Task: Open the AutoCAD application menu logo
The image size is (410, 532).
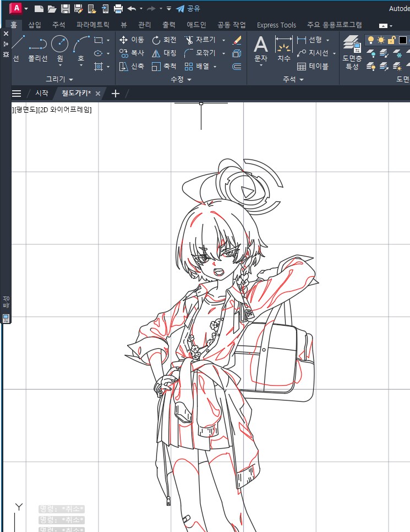Action: pyautogui.click(x=15, y=8)
